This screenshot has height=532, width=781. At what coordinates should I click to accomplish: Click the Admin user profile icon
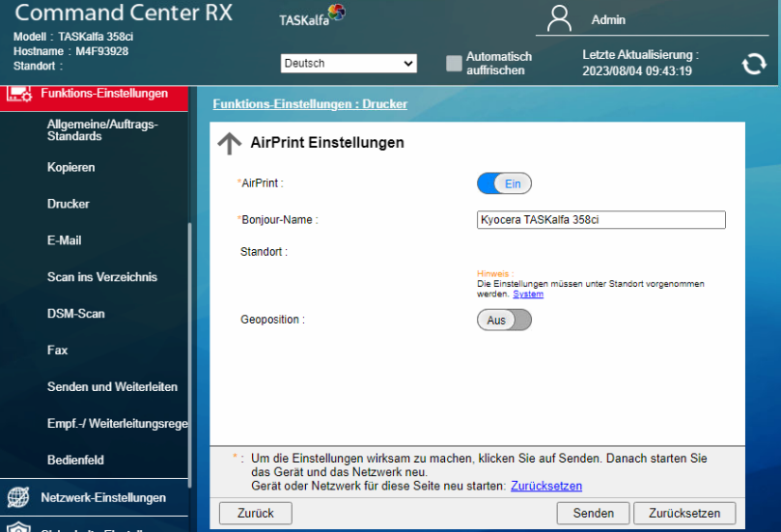(x=560, y=19)
